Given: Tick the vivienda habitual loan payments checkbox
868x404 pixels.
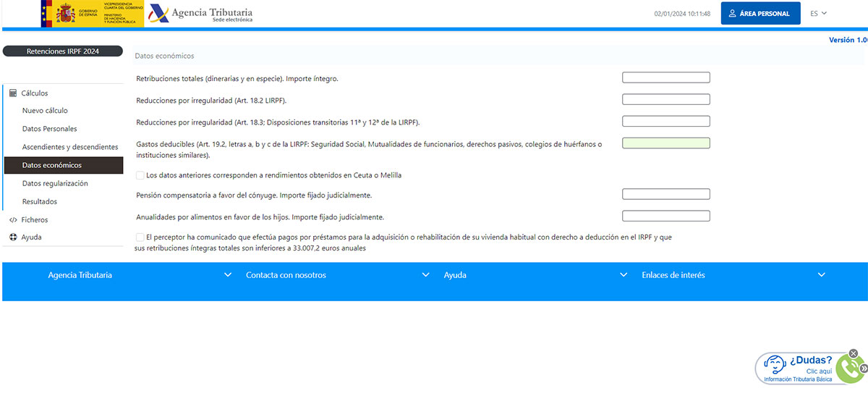Looking at the screenshot, I should pyautogui.click(x=140, y=237).
